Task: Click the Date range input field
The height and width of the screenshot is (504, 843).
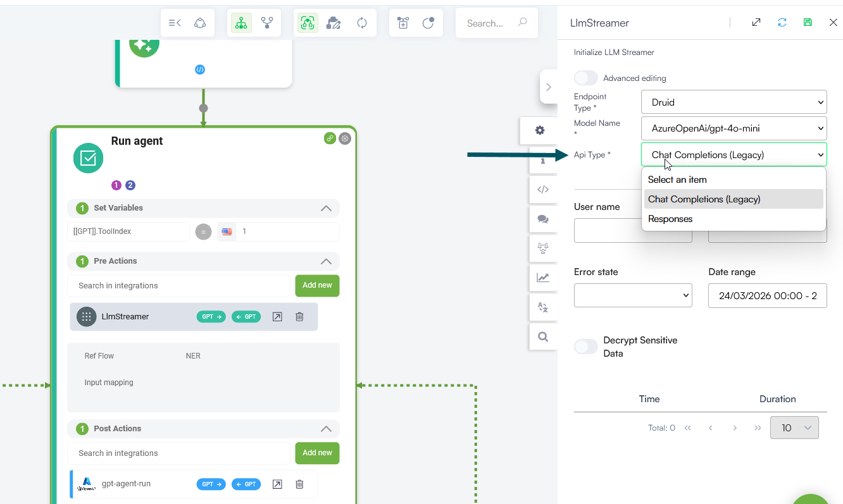Action: point(767,295)
